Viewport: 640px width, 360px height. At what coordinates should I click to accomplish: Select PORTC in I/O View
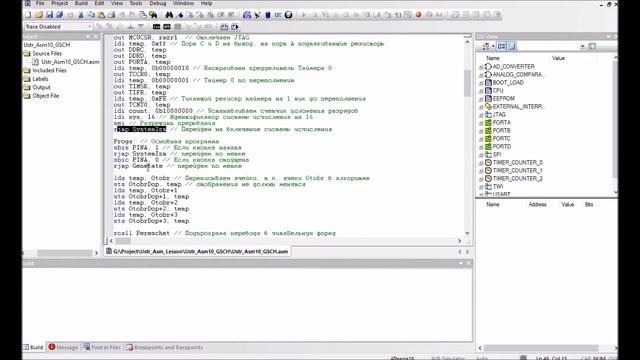point(501,138)
